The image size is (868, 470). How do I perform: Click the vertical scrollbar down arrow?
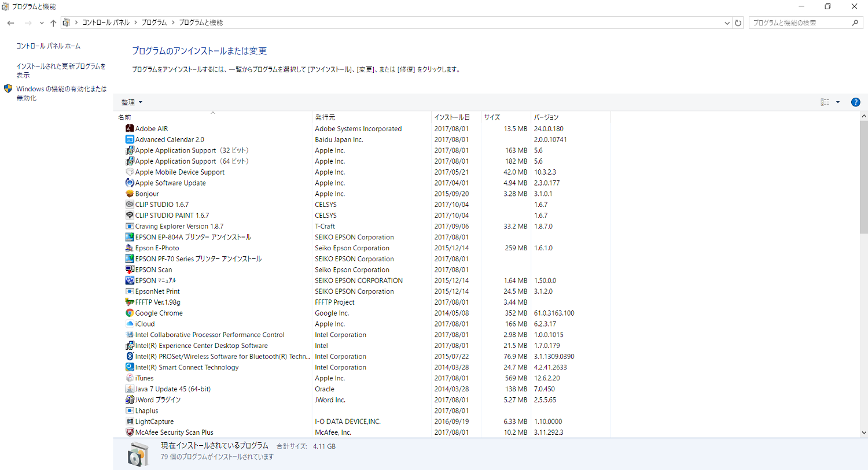[x=863, y=432]
